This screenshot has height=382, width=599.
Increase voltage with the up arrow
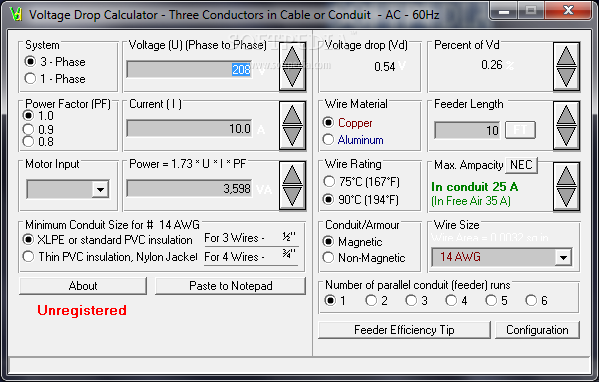[292, 56]
